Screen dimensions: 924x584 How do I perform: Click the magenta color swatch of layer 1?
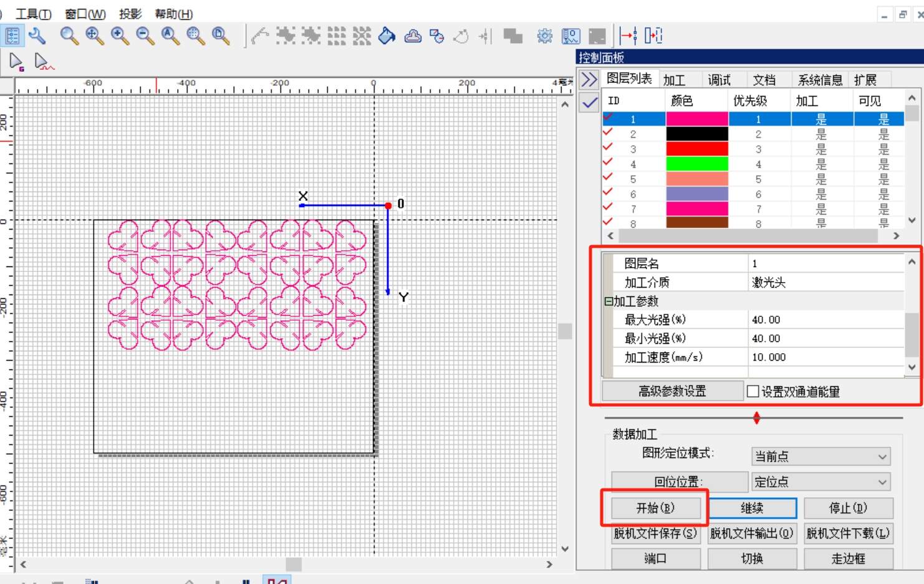pyautogui.click(x=697, y=119)
